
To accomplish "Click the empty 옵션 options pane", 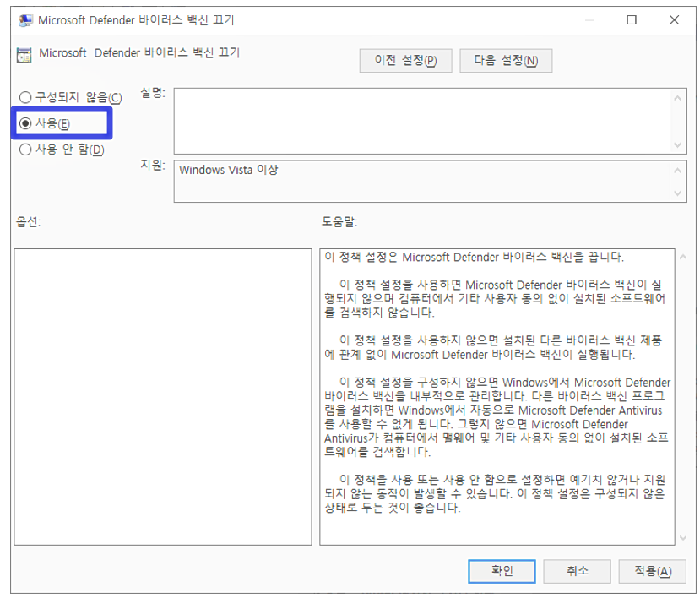I will 163,397.
